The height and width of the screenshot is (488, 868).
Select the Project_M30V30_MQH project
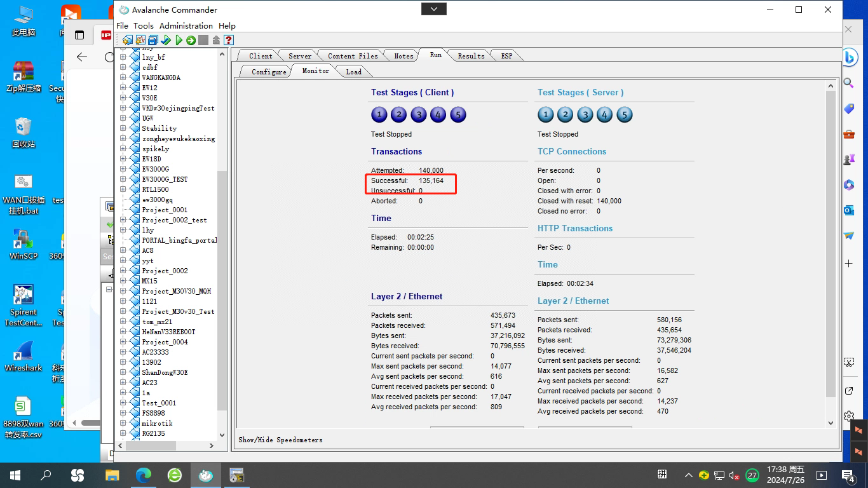pyautogui.click(x=176, y=291)
